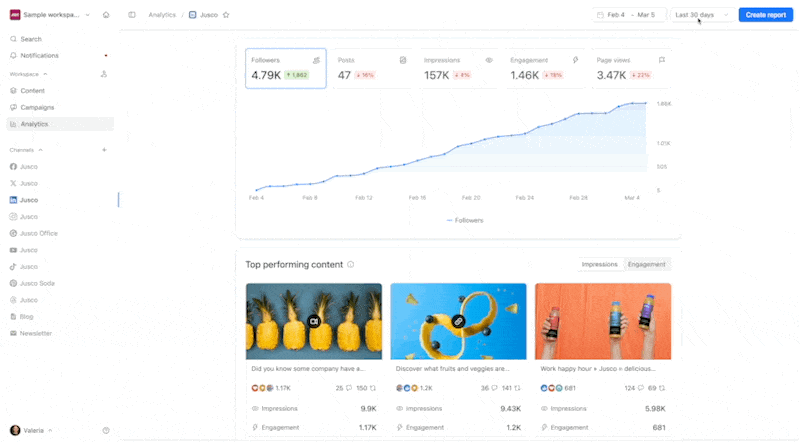
Task: Toggle the sidebar panel icon
Action: pyautogui.click(x=132, y=15)
